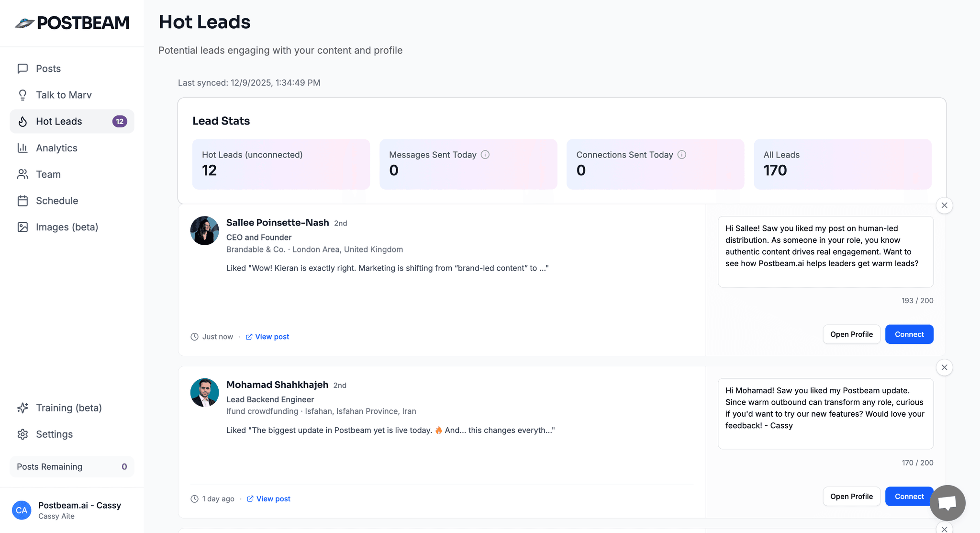Click Connect for Sallee Poinsette-Nash

909,334
